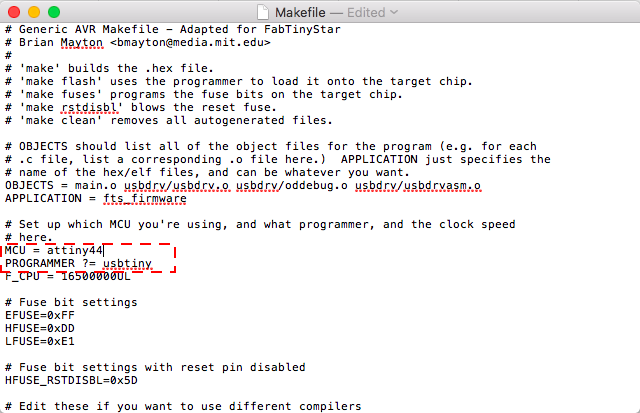Place cursor on the EFUSE=0xFF line
Viewport: 640px width, 413px height.
[x=40, y=315]
